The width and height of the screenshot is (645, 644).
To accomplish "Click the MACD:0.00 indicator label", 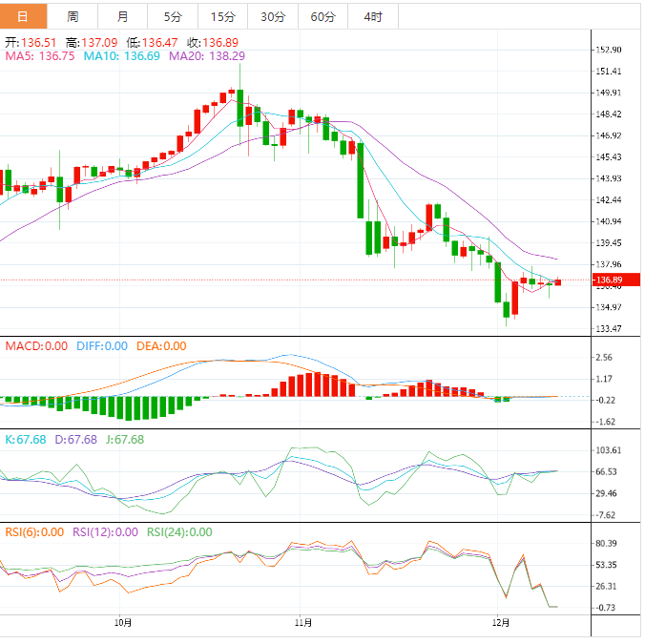I will pos(36,346).
